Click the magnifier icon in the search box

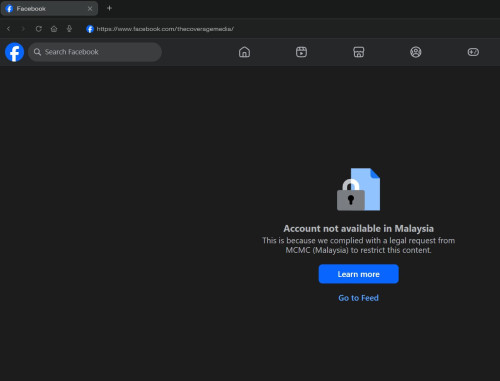[x=37, y=52]
